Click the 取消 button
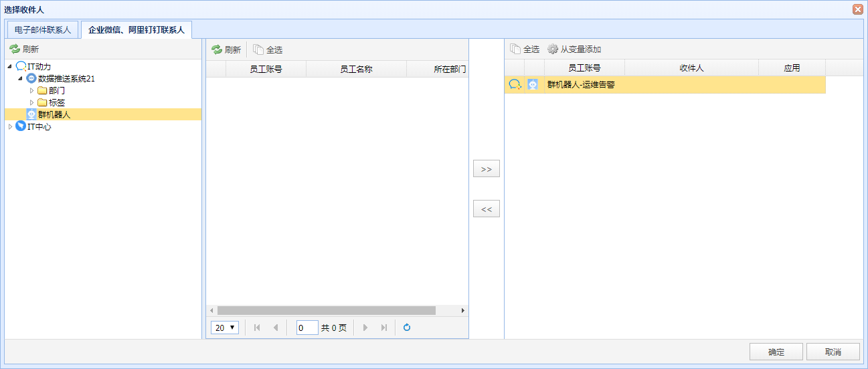Screen dimensions: 868x369 (833, 352)
